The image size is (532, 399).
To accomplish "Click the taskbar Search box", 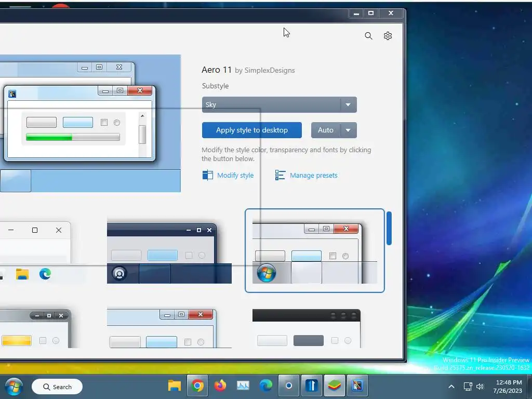I will click(57, 387).
